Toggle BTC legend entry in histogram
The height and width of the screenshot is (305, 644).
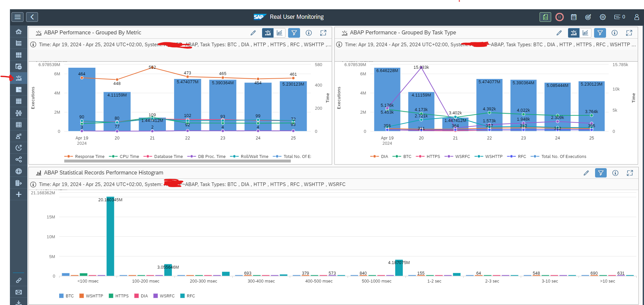[66, 296]
